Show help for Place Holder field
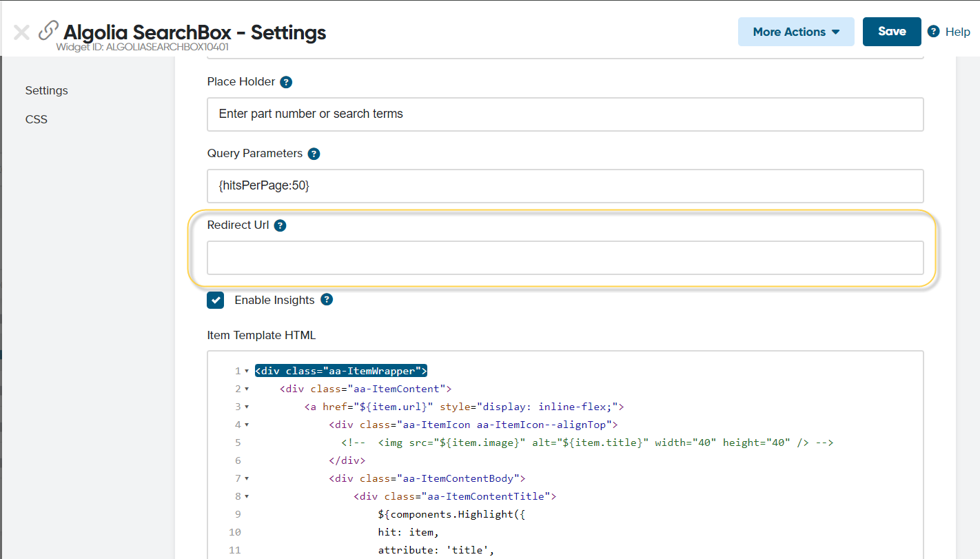The width and height of the screenshot is (980, 559). 286,82
